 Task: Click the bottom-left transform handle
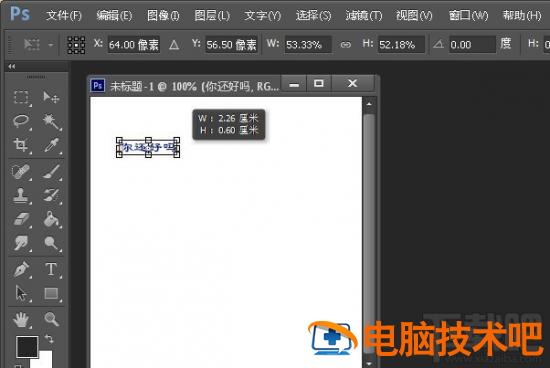pos(119,155)
